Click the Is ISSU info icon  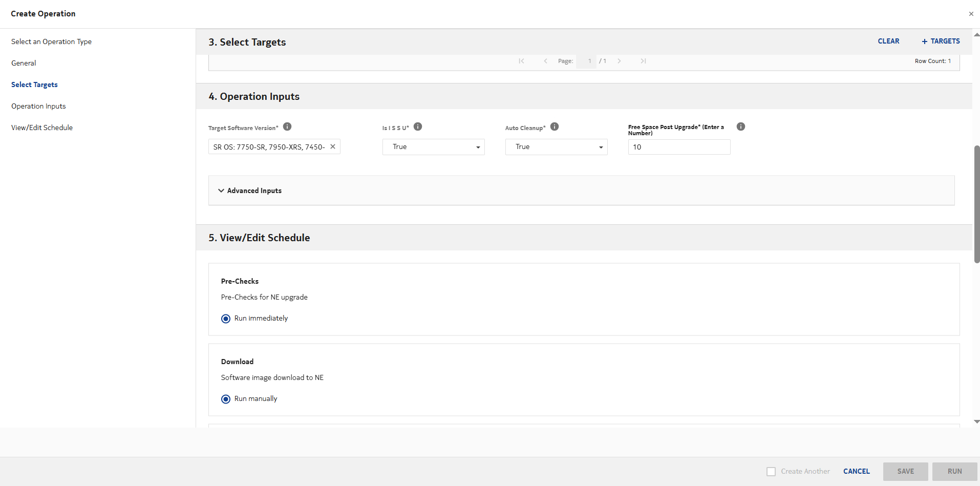pos(418,126)
